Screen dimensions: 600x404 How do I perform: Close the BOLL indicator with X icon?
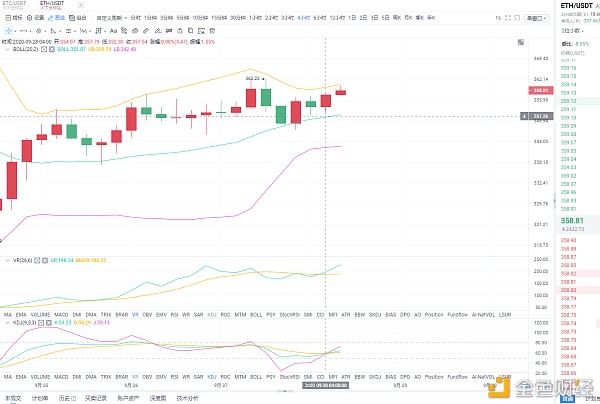coord(52,49)
